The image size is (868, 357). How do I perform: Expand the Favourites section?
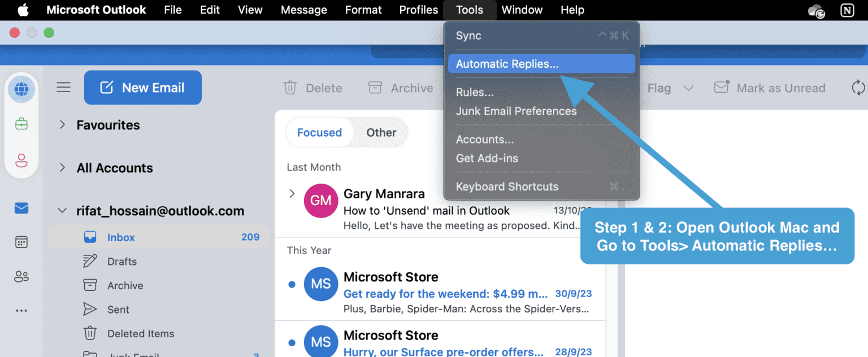(x=62, y=125)
